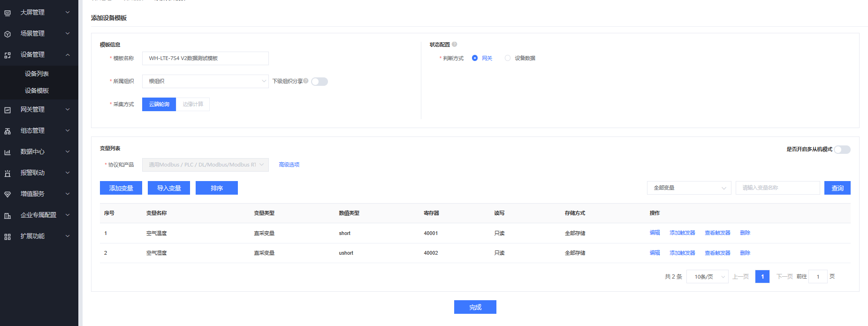Click the 报警联动 alarm icon
Image resolution: width=868 pixels, height=326 pixels.
click(x=8, y=173)
